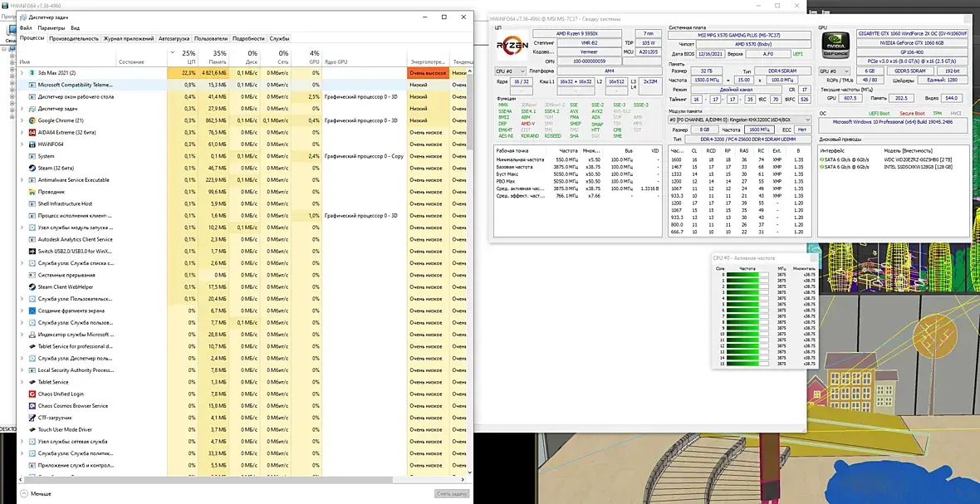Viewport: 980px width, 504px height.
Task: Click the Switch USB2.0/USB3.0 process icon
Action: (32, 251)
